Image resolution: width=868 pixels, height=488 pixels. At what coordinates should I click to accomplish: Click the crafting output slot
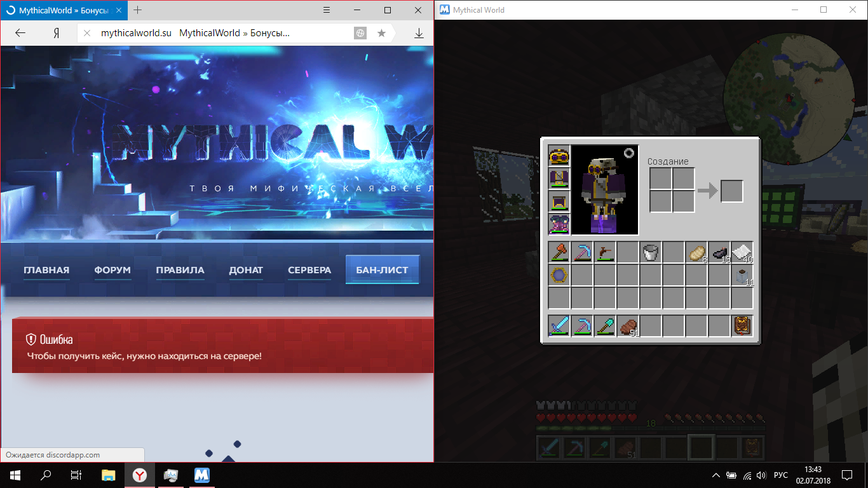[x=732, y=191]
